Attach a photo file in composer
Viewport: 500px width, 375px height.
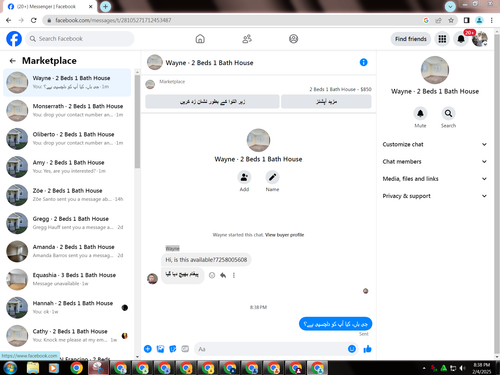[x=160, y=349]
